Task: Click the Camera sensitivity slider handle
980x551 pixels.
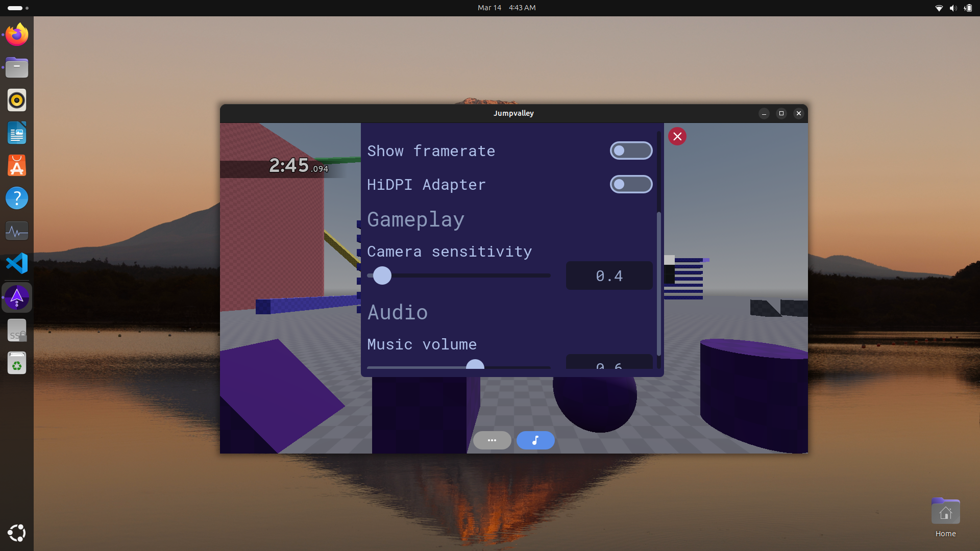Action: coord(382,275)
